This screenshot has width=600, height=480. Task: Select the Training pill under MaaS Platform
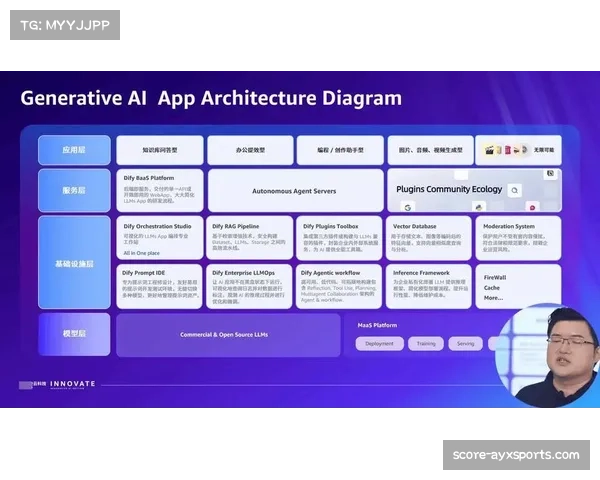(425, 343)
